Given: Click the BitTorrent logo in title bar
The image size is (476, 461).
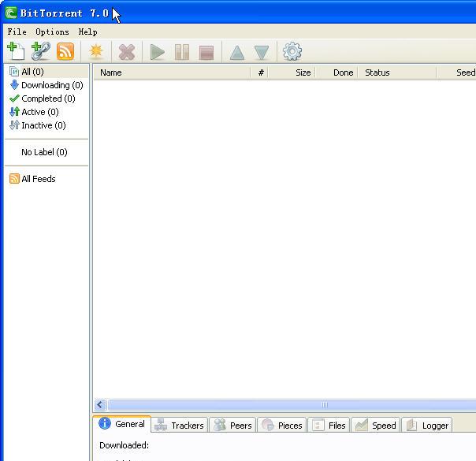Looking at the screenshot, I should [x=11, y=13].
